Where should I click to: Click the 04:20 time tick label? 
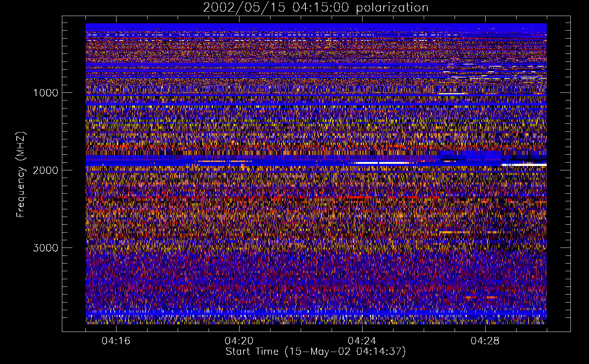coord(239,341)
